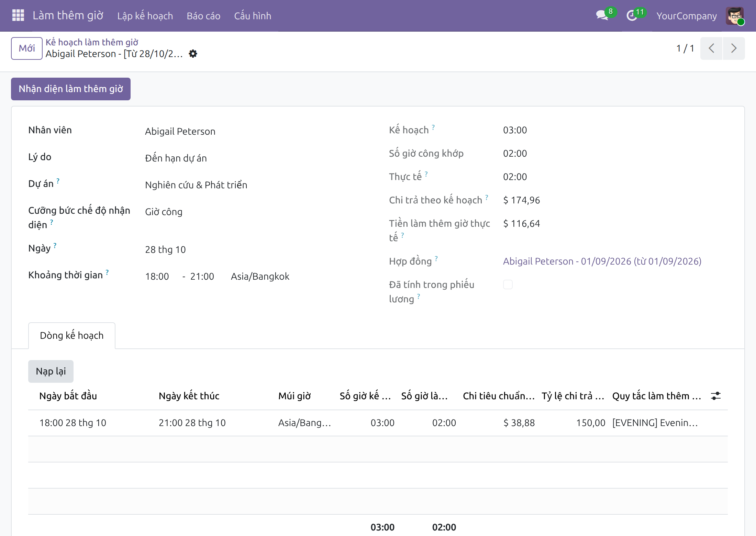Click help tooltip next to Hợp đồng
756x536 pixels.
[x=436, y=258]
